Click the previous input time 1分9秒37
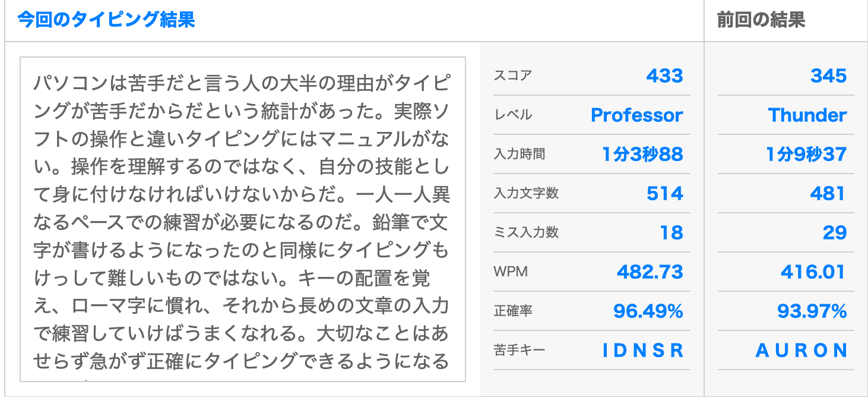 (x=806, y=155)
